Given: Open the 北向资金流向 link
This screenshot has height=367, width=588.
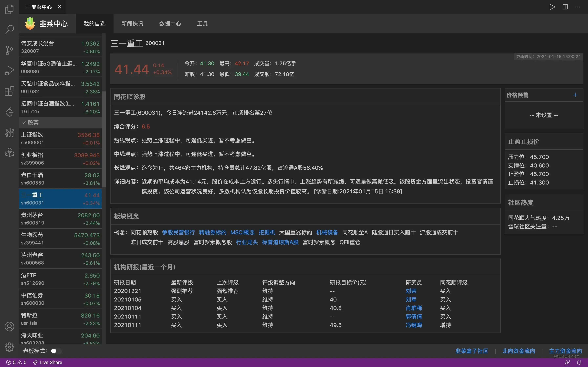Looking at the screenshot, I should pyautogui.click(x=518, y=351).
